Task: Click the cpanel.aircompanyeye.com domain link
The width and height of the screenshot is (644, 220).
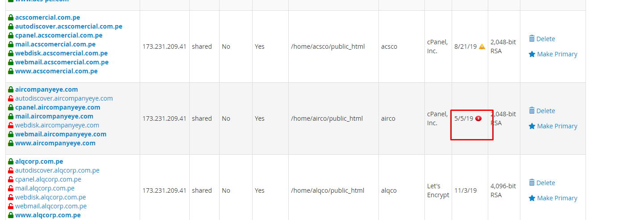Action: pyautogui.click(x=58, y=107)
